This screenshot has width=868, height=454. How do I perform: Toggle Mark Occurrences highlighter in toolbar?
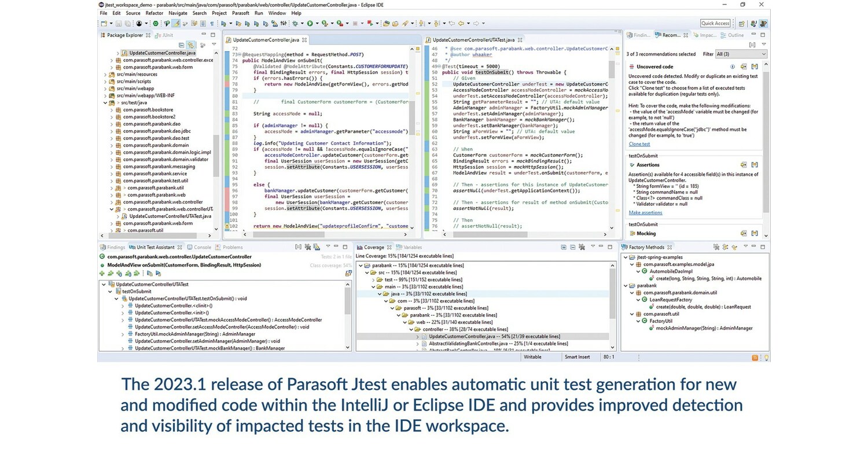click(176, 24)
